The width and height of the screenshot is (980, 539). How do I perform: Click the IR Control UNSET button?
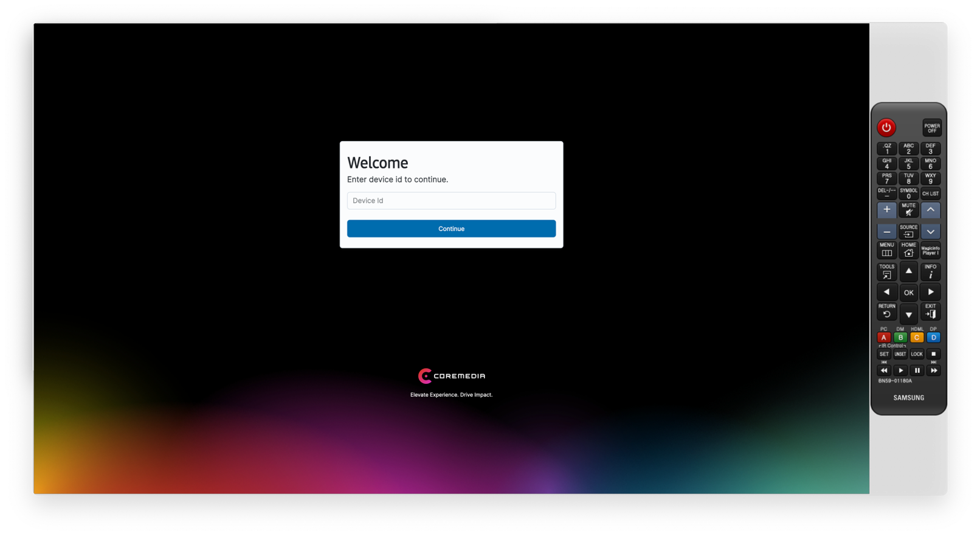[900, 354]
